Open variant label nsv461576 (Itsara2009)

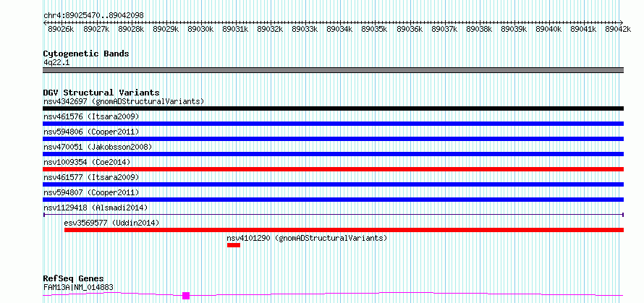coord(91,116)
